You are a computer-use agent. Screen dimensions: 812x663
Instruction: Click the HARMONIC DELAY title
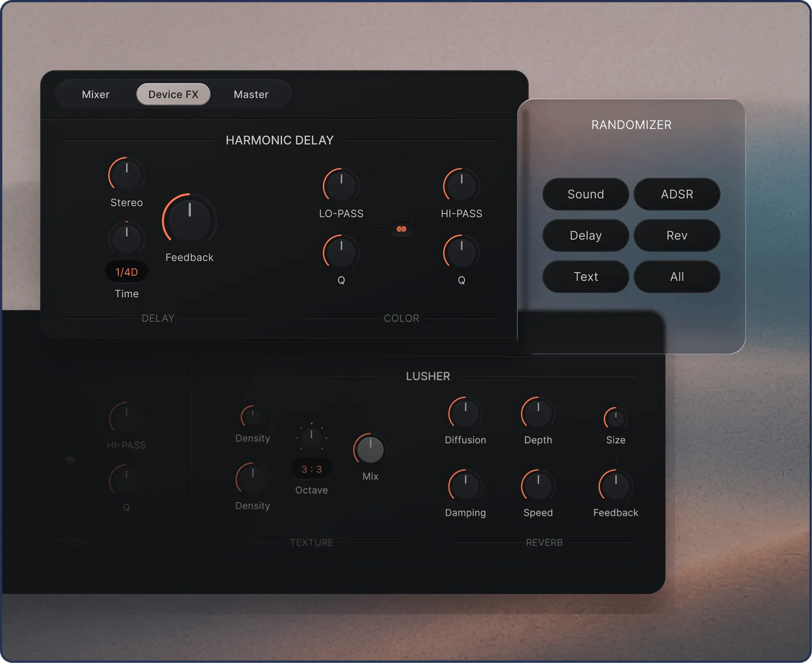[279, 141]
